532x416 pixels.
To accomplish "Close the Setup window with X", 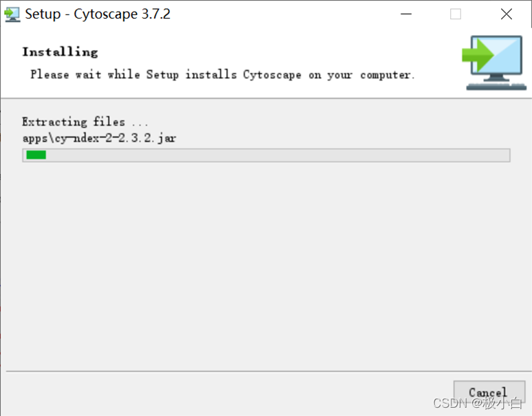I will pos(507,14).
